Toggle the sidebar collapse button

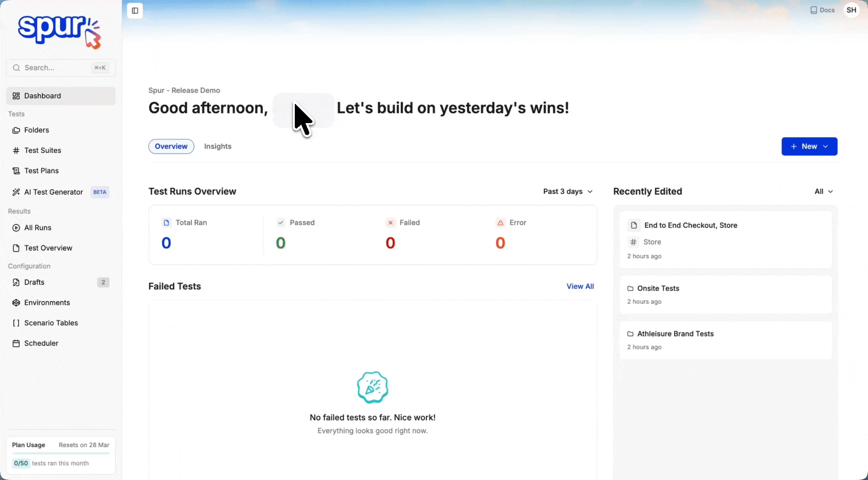coord(135,11)
